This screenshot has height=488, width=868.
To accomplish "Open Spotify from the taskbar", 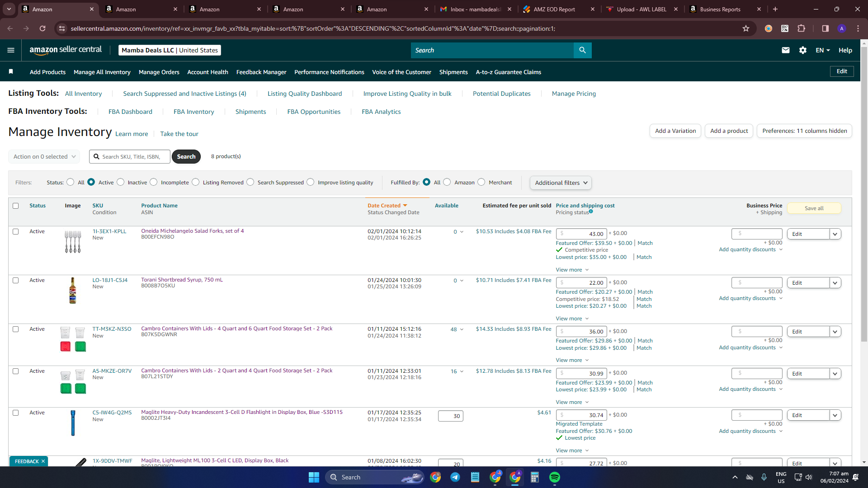I will click(555, 477).
